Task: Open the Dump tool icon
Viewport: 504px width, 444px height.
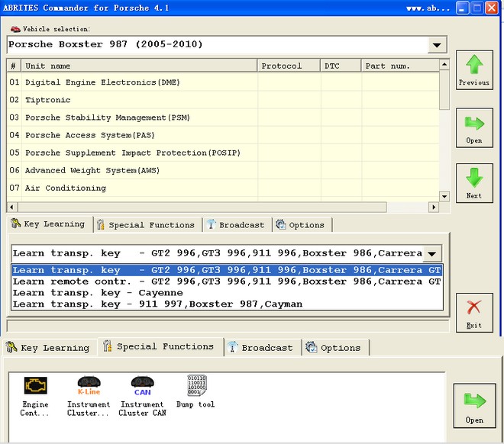Action: pos(195,387)
